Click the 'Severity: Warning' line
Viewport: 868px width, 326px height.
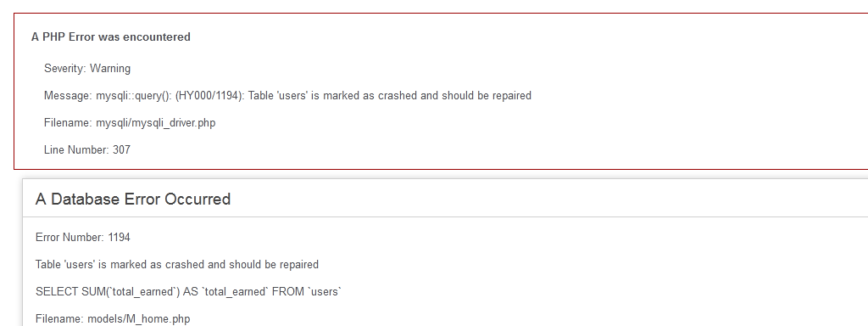point(87,69)
